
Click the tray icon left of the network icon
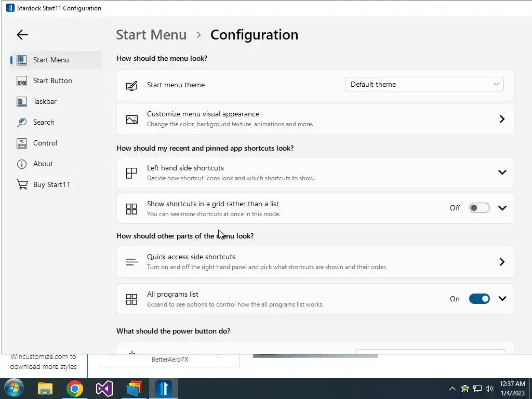coord(465,389)
